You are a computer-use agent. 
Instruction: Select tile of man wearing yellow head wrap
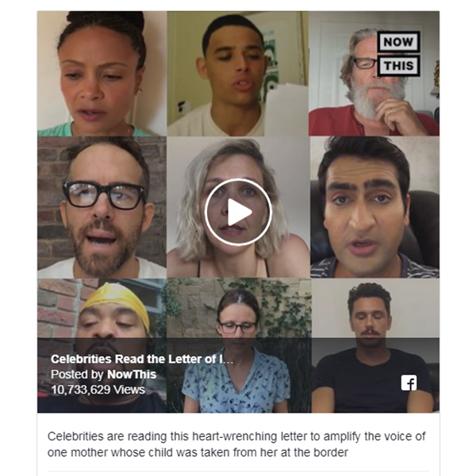(102, 345)
